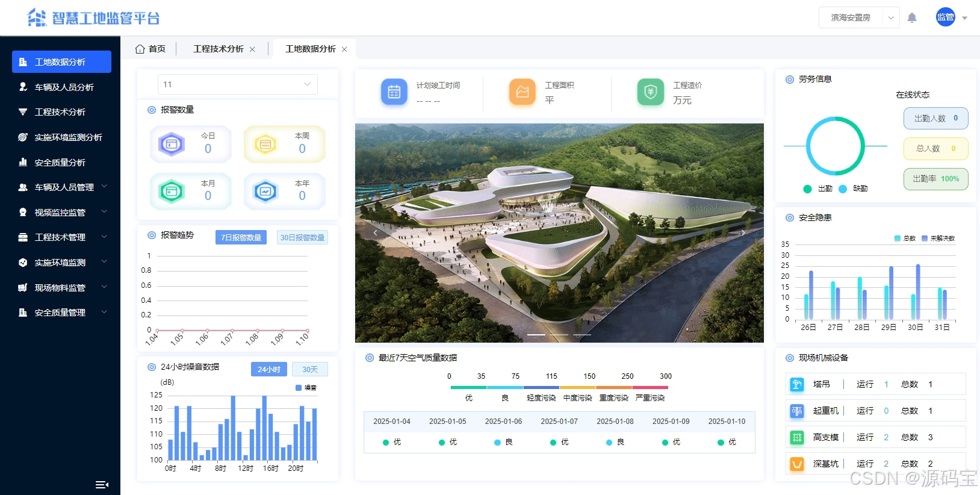Select 7日报警数量 trend button
Image resolution: width=980 pixels, height=495 pixels.
[x=241, y=237]
